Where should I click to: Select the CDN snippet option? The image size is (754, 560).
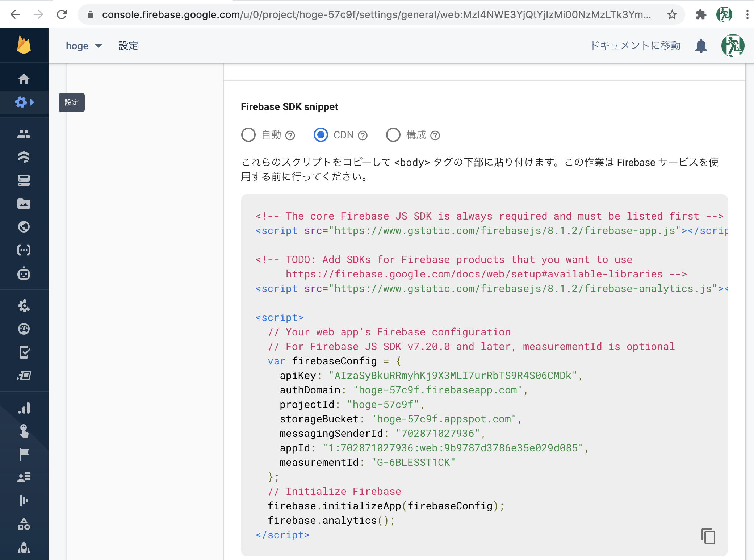[x=321, y=135]
